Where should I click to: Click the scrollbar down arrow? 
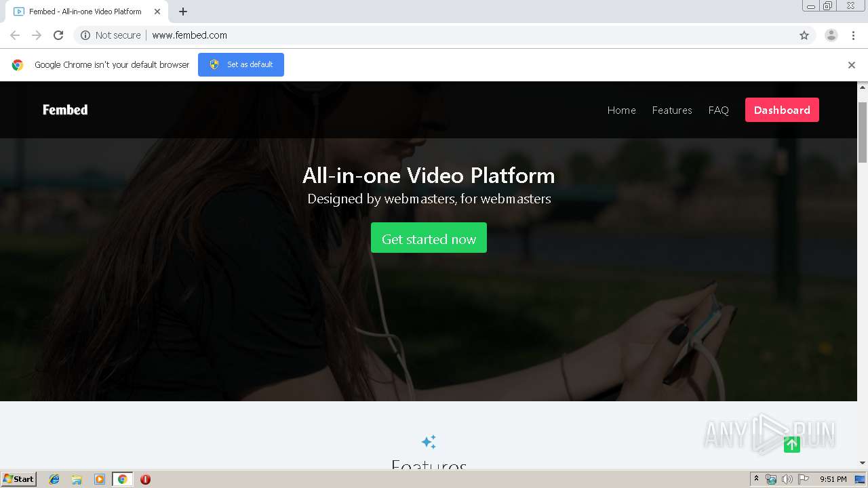[x=863, y=463]
